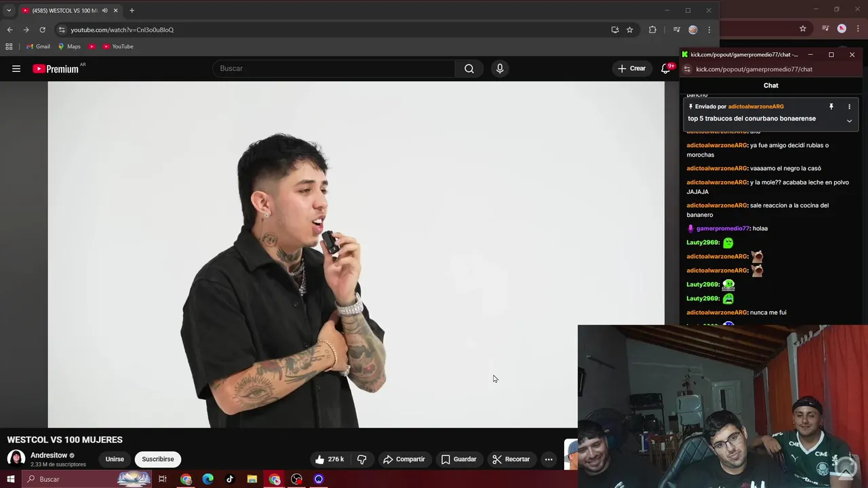Click Recortar clip button

[x=511, y=460]
